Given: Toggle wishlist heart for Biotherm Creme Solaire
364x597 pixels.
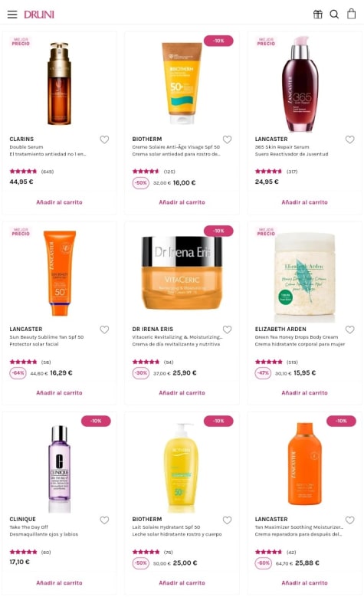Looking at the screenshot, I should point(227,139).
